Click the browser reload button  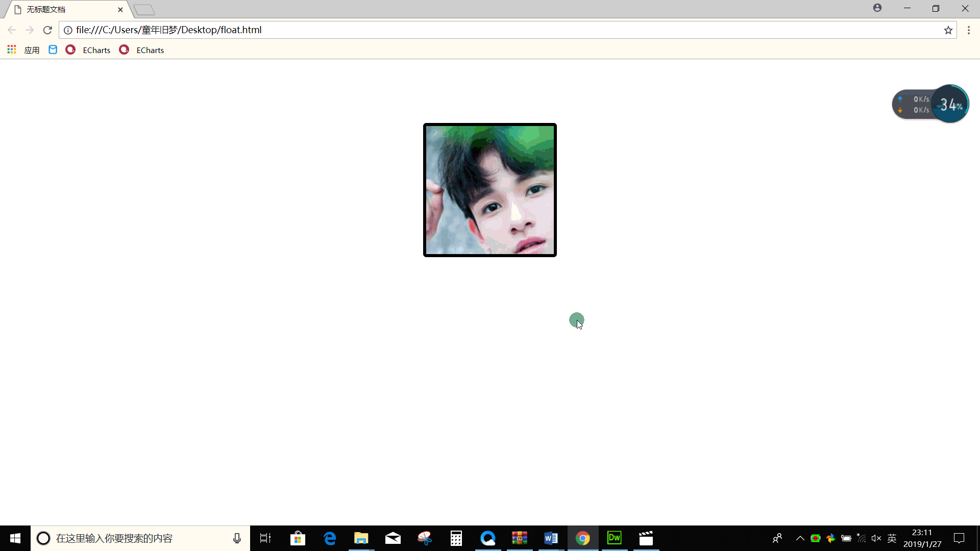(x=47, y=30)
